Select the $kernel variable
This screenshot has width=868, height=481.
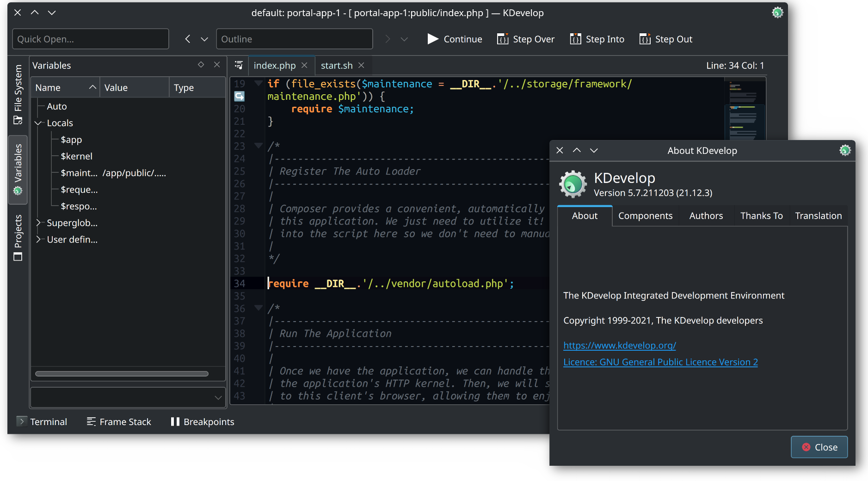click(x=76, y=156)
